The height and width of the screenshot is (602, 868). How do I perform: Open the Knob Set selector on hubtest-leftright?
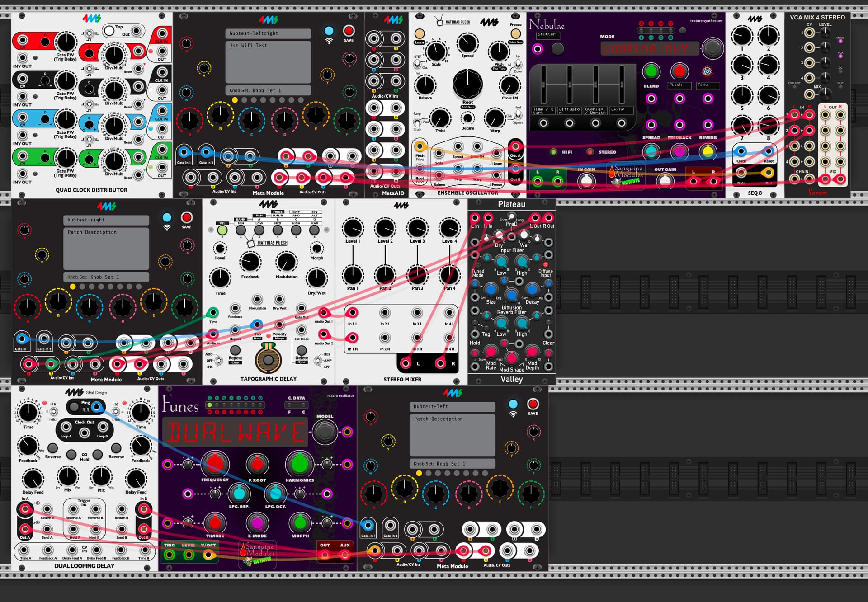268,90
